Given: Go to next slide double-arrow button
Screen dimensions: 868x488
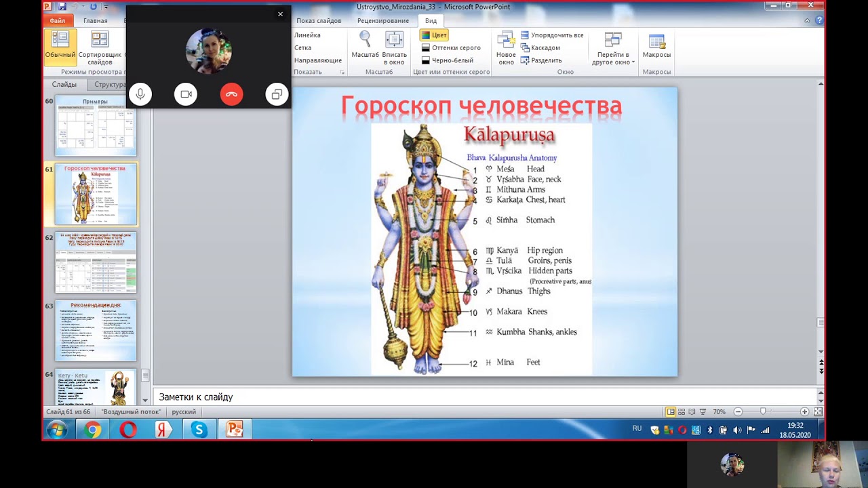Looking at the screenshot, I should point(821,371).
